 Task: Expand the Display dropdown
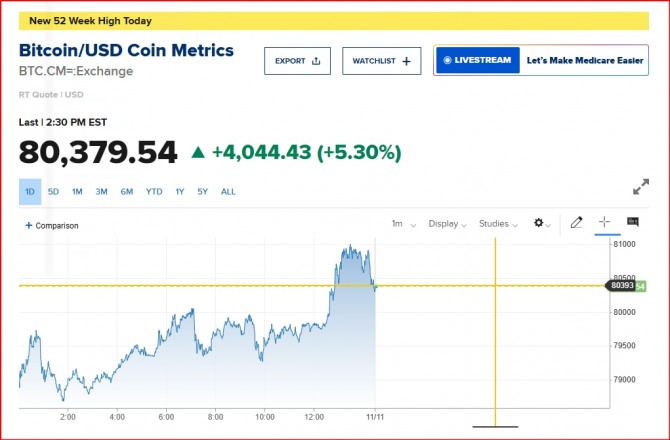point(446,224)
